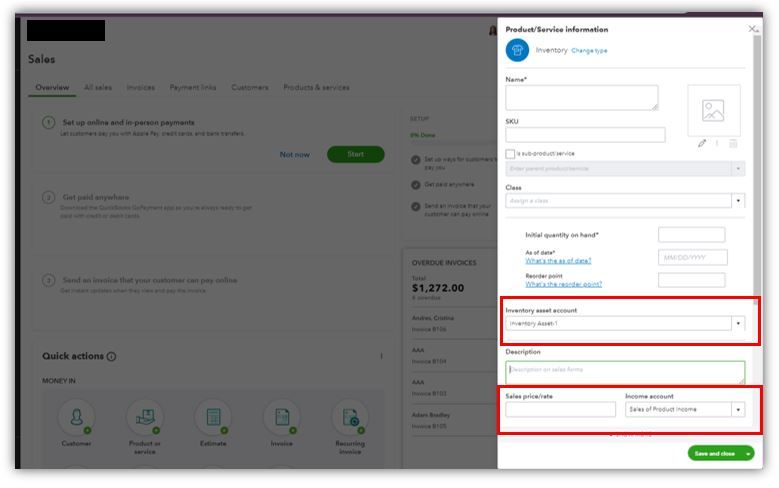Tick the Is sub-product/service checkbox
The width and height of the screenshot is (779, 488).
click(510, 154)
